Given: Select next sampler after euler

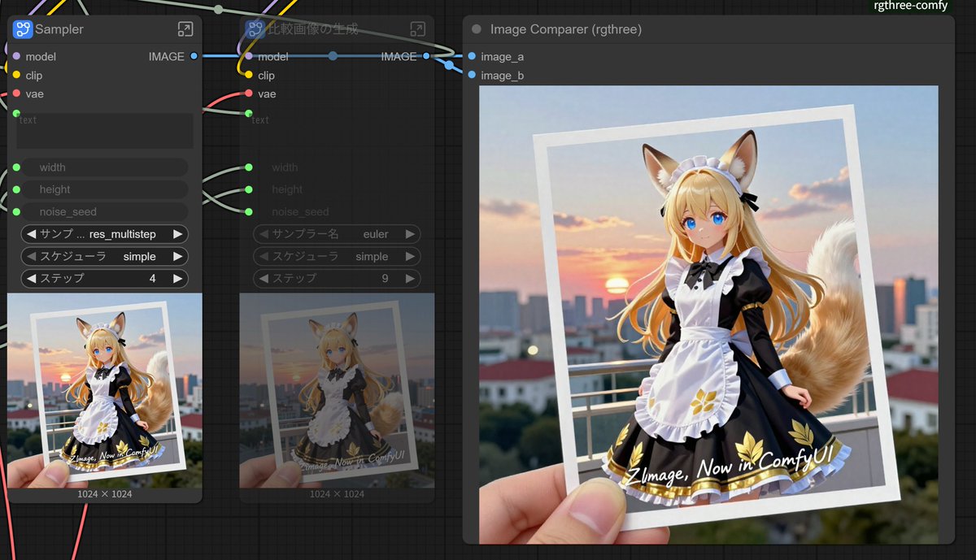Looking at the screenshot, I should [410, 234].
